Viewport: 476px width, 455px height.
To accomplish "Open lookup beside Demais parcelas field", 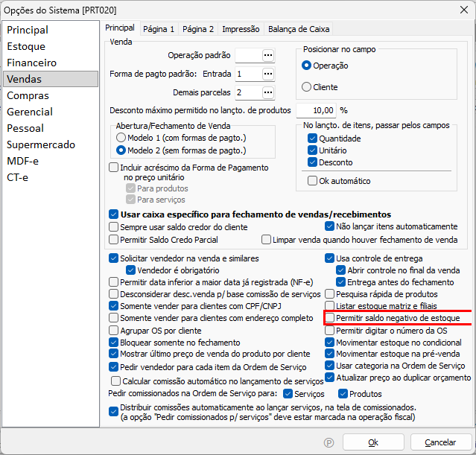I will [268, 92].
